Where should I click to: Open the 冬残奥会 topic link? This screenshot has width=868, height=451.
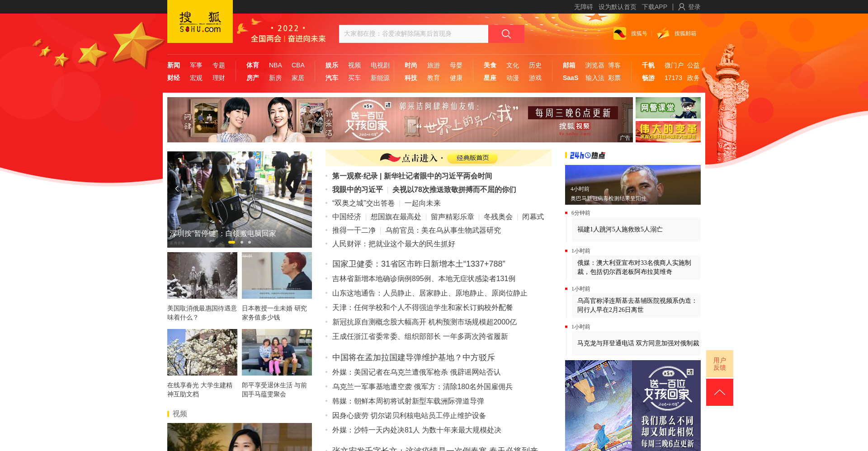tap(498, 217)
